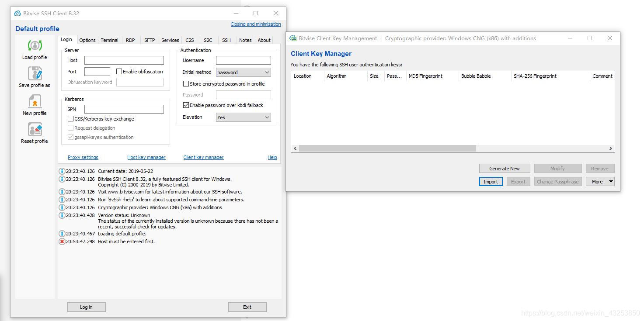Uncheck Enable password over kbdi fallback
644x321 pixels.
(186, 105)
